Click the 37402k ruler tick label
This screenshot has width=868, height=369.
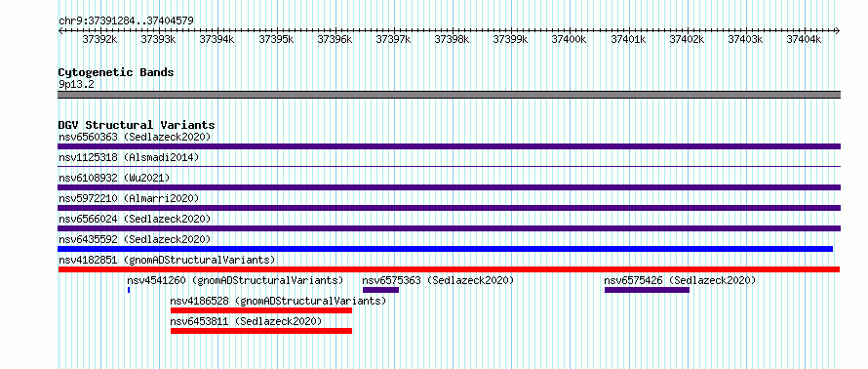[x=687, y=39]
